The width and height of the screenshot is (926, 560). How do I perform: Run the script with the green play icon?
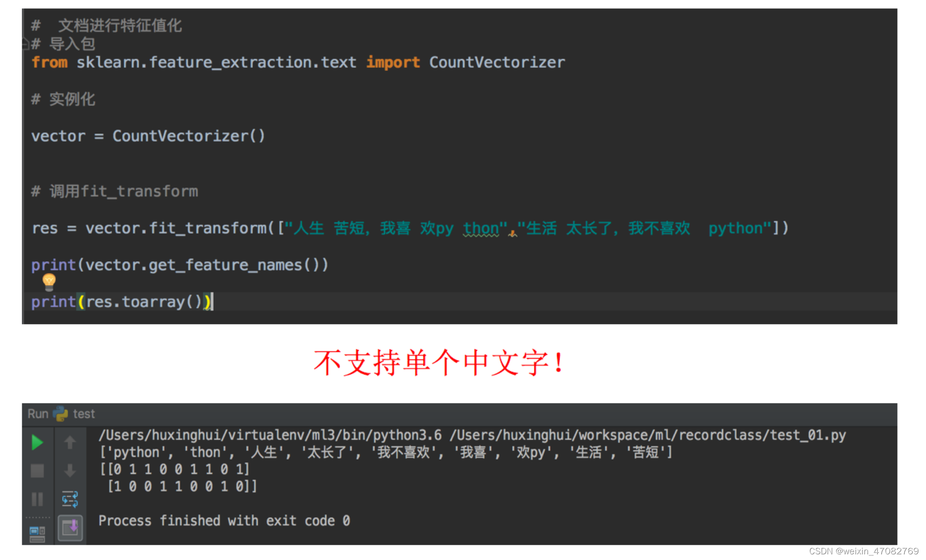pos(38,442)
